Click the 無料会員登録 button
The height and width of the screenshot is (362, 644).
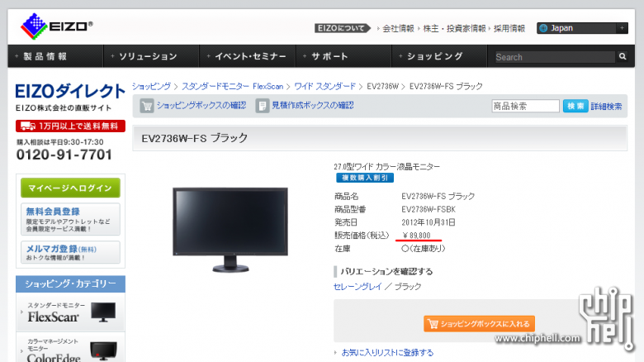(x=70, y=219)
